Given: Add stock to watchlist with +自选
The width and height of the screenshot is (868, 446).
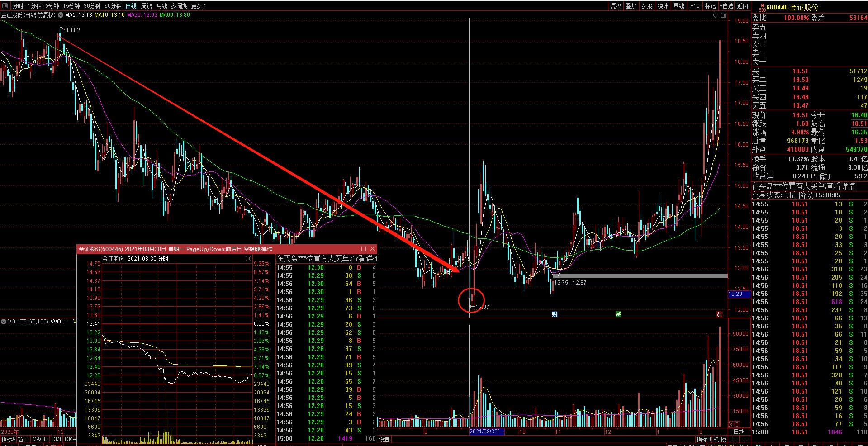Looking at the screenshot, I should coord(726,6).
